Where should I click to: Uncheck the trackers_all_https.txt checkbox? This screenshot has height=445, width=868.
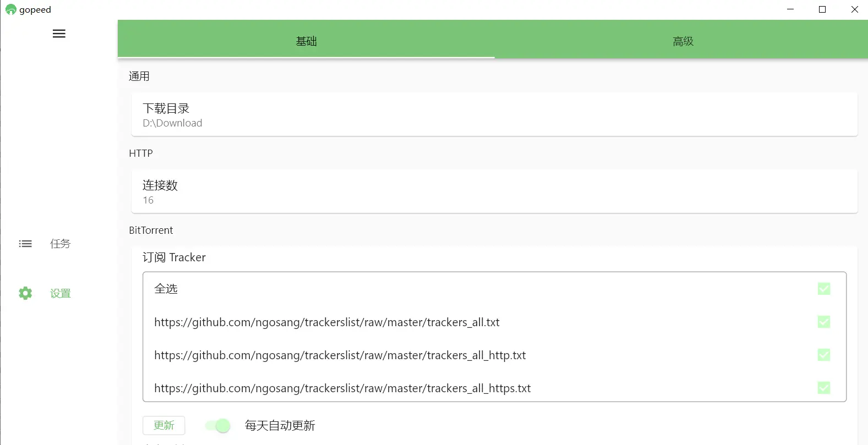point(824,388)
